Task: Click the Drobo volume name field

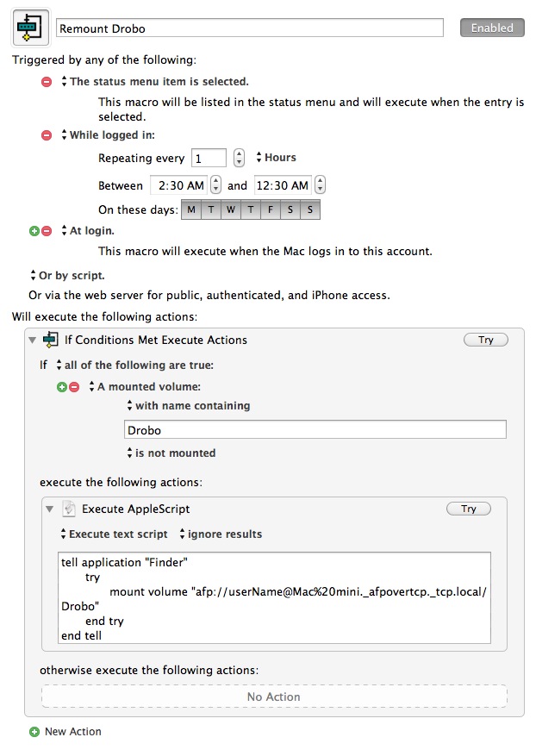Action: click(315, 429)
